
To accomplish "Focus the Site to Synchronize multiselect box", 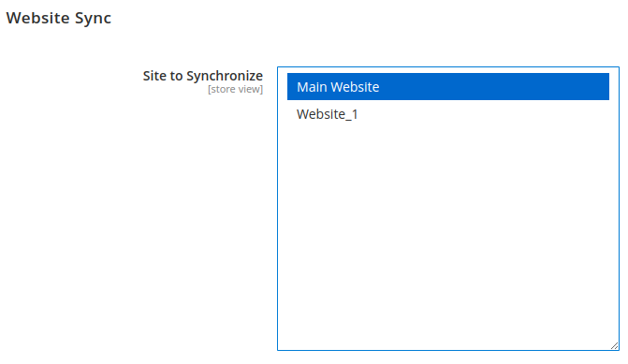I will (447, 209).
